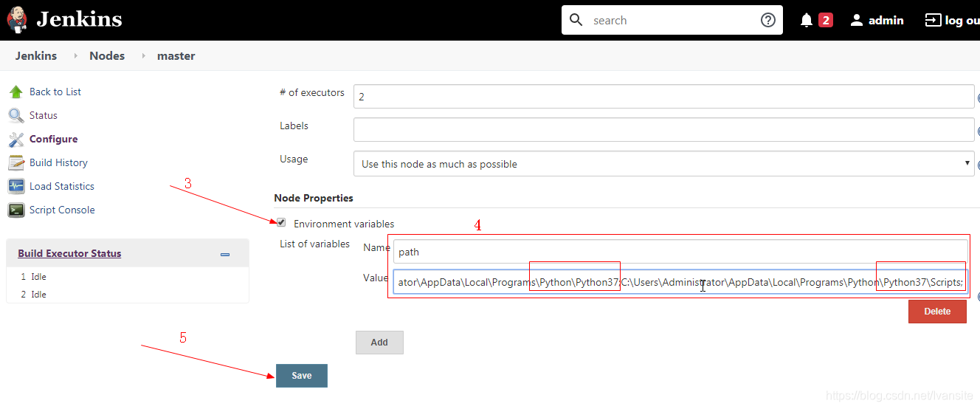Viewport: 980px width, 409px height.
Task: Open Script Console
Action: click(x=62, y=210)
